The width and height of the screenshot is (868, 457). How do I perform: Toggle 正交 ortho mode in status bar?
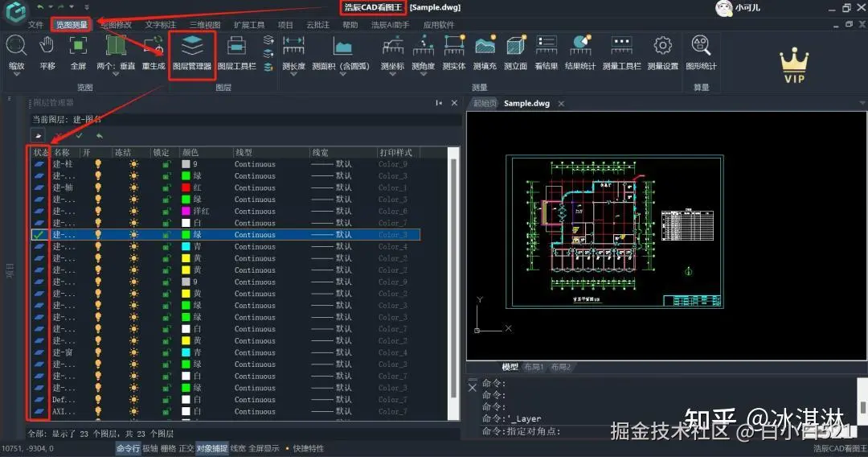pyautogui.click(x=186, y=448)
